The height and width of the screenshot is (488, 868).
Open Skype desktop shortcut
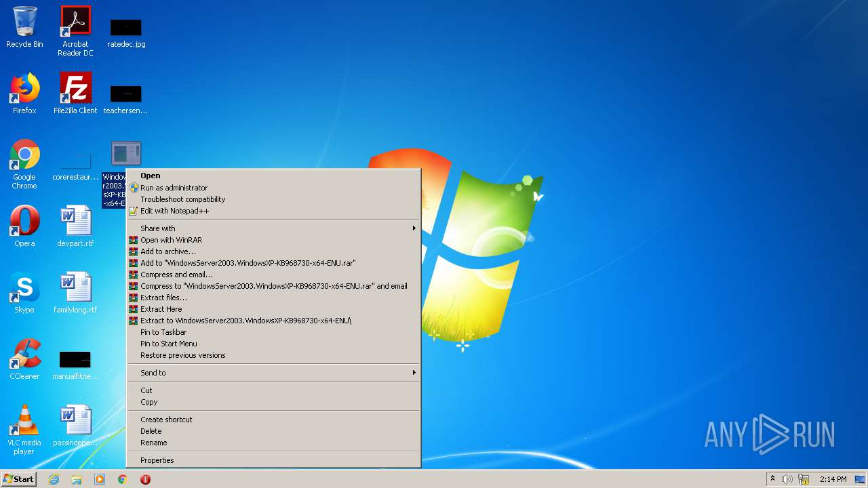(x=24, y=293)
